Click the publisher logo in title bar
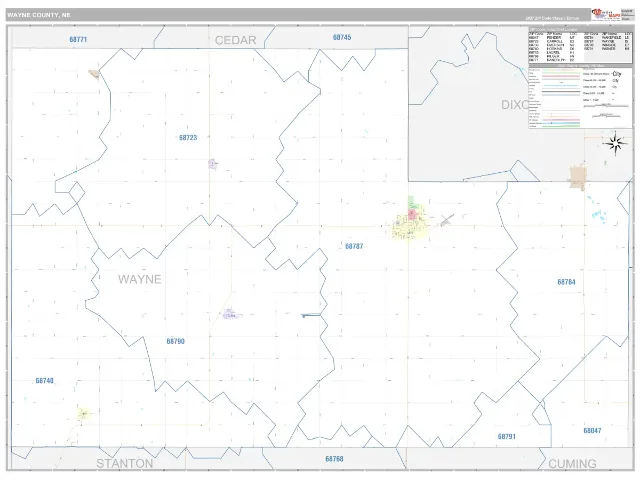The image size is (640, 480). (606, 15)
